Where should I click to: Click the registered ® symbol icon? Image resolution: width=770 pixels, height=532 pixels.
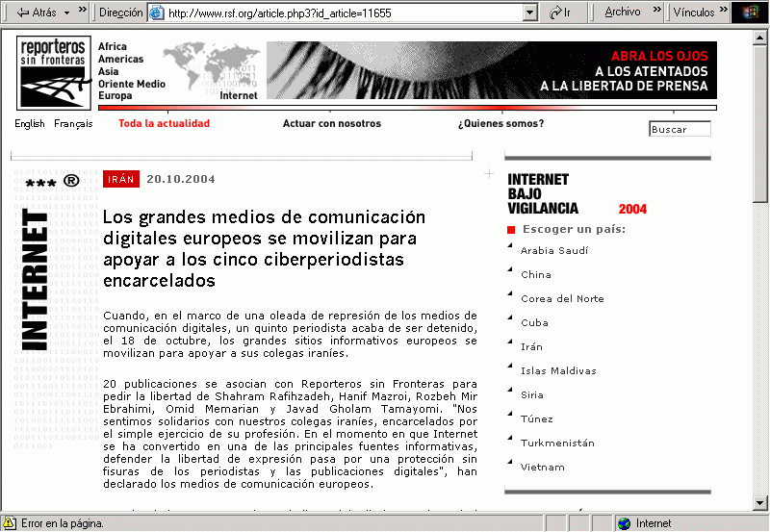coord(71,181)
